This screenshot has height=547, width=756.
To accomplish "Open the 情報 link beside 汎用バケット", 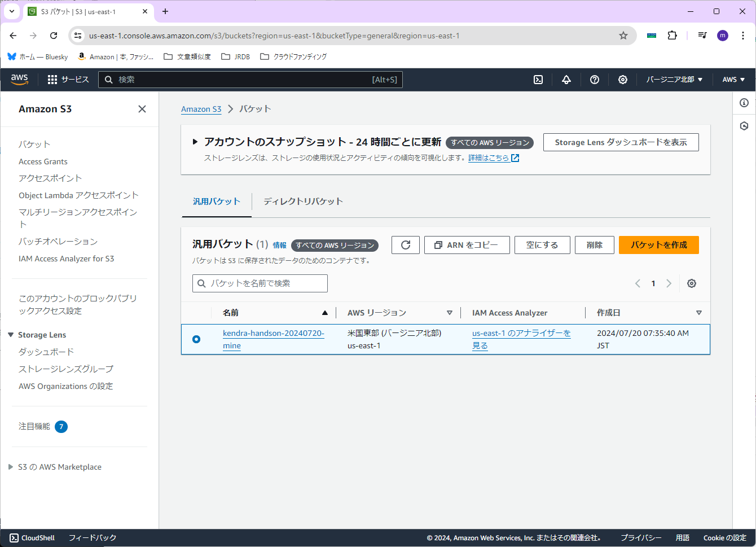I will [x=280, y=245].
